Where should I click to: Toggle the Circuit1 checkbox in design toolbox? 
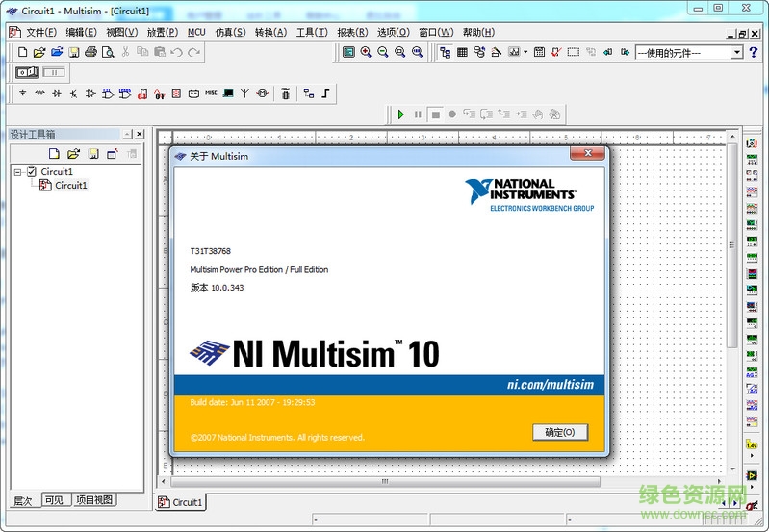[32, 172]
